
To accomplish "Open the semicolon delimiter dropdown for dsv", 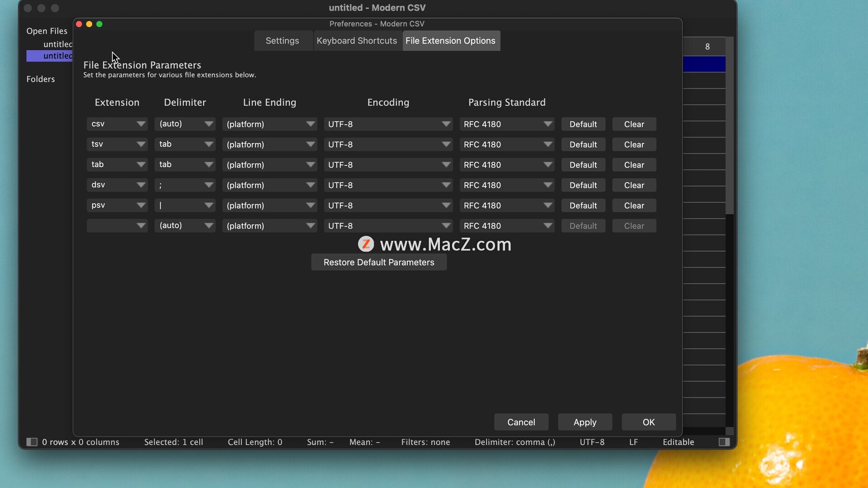I will [x=185, y=185].
